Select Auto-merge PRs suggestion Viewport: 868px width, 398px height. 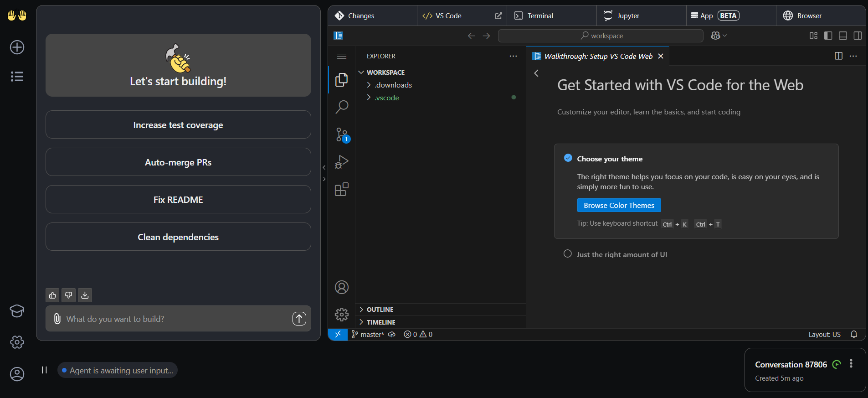(x=178, y=162)
